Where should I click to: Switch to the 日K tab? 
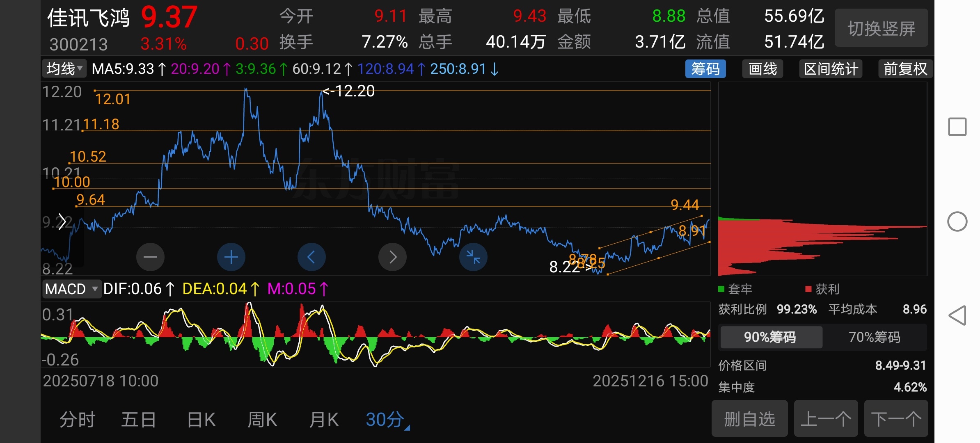tap(201, 420)
